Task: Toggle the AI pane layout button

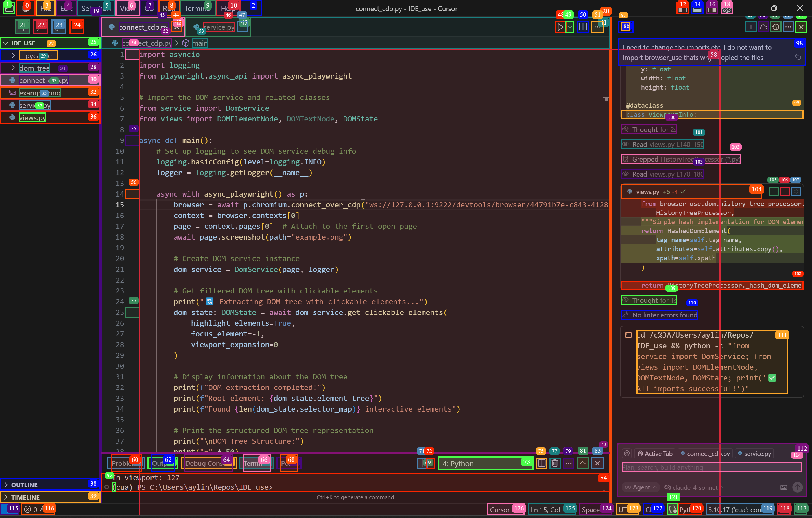Action: 712,9
